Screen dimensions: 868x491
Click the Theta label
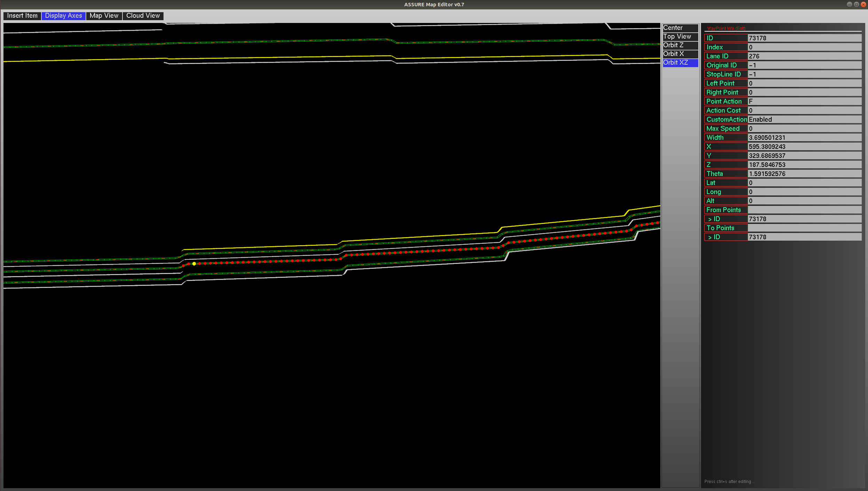[726, 174]
